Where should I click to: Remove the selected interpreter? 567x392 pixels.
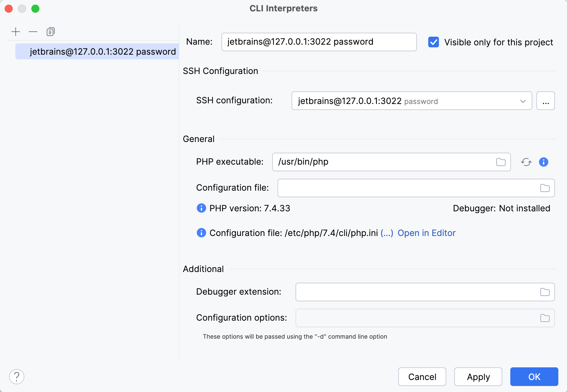[x=33, y=32]
